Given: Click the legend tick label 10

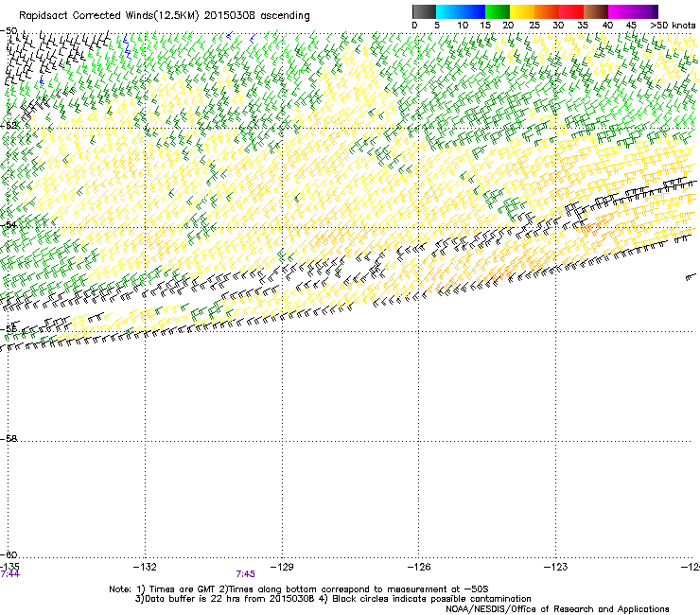Looking at the screenshot, I should pyautogui.click(x=463, y=26).
